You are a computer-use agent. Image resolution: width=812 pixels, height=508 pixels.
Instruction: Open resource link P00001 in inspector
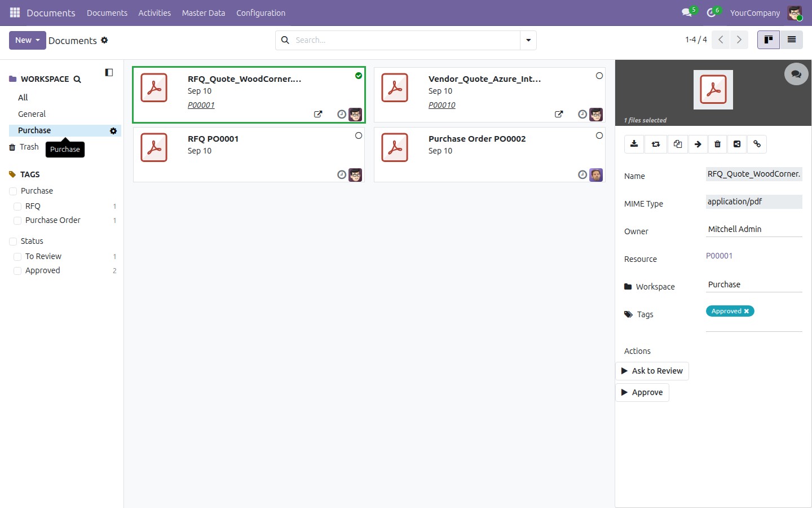719,256
